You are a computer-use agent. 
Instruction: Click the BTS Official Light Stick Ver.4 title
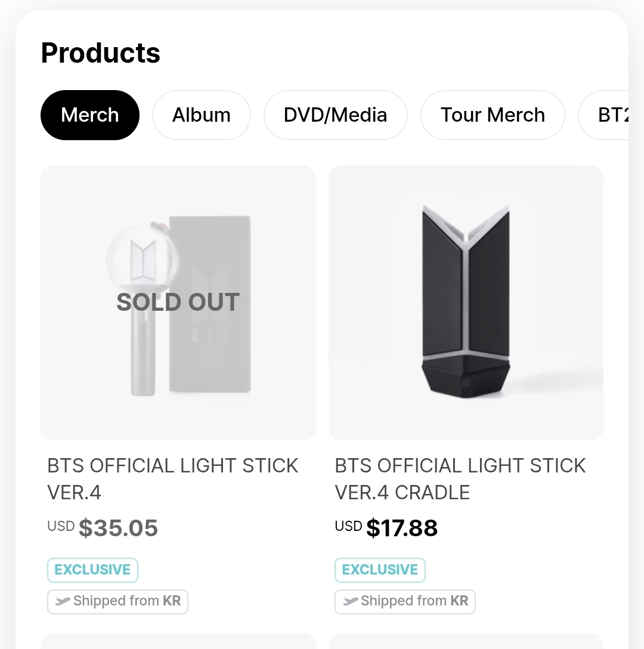[x=172, y=478]
